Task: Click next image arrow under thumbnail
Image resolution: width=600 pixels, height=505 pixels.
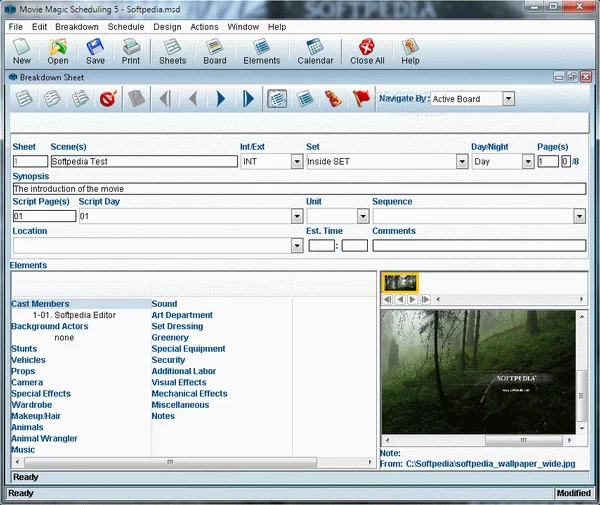Action: point(412,299)
